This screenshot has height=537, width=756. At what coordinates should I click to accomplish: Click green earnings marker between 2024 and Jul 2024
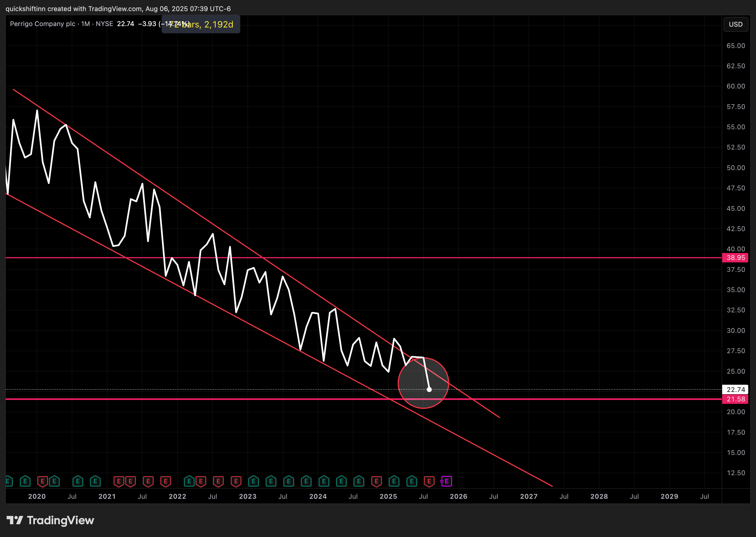tap(341, 481)
